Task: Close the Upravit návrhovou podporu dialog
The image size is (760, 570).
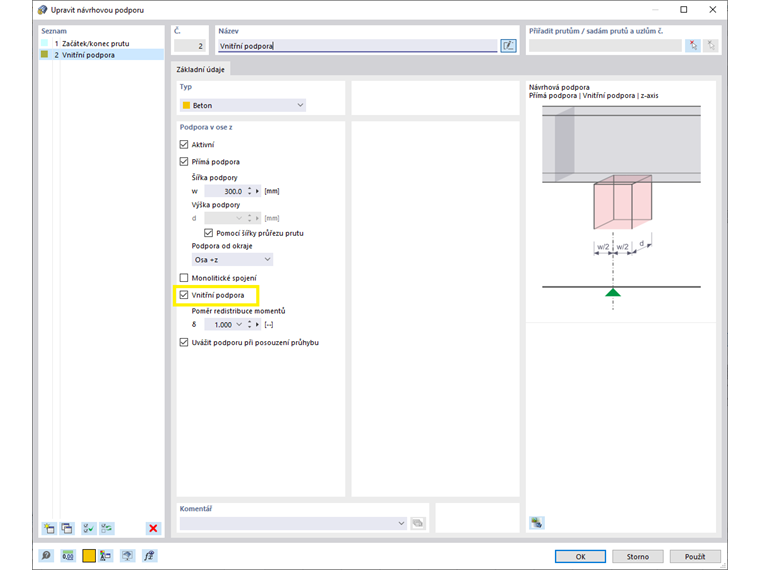Action: point(712,10)
